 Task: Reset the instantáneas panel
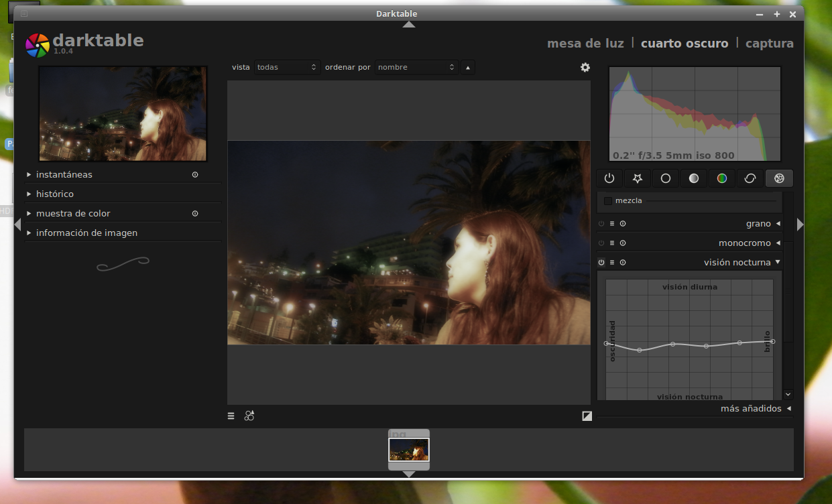pyautogui.click(x=195, y=175)
